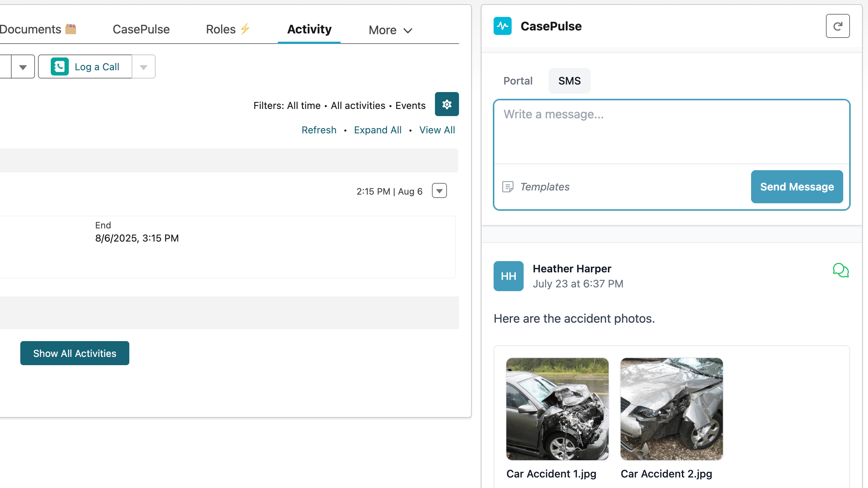
Task: Click the green chat bubble on Heather's message
Action: pyautogui.click(x=841, y=270)
